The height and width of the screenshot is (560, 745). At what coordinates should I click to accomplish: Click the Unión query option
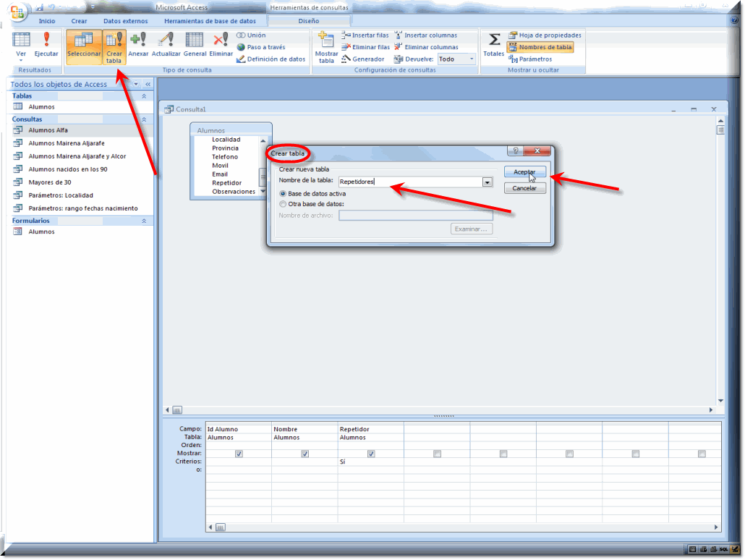(251, 35)
